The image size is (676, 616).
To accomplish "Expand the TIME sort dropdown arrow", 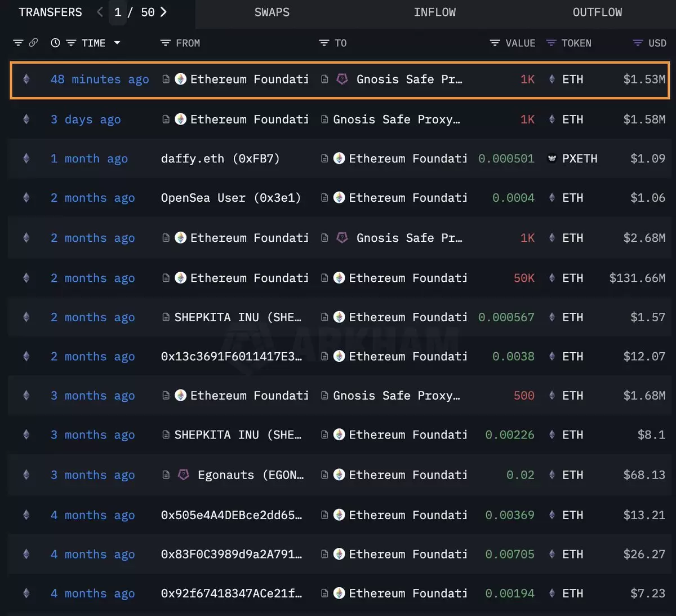I will click(x=117, y=43).
